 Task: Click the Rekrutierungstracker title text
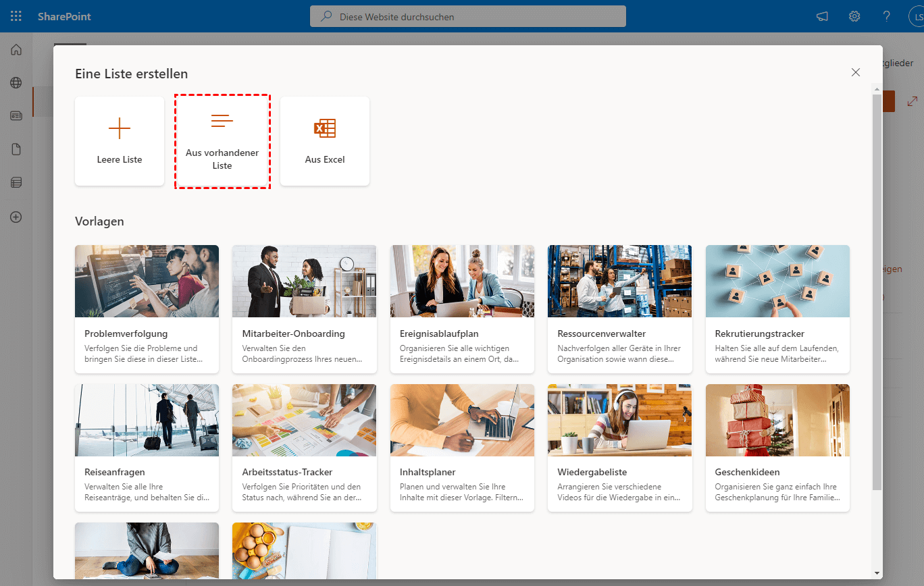coord(760,334)
